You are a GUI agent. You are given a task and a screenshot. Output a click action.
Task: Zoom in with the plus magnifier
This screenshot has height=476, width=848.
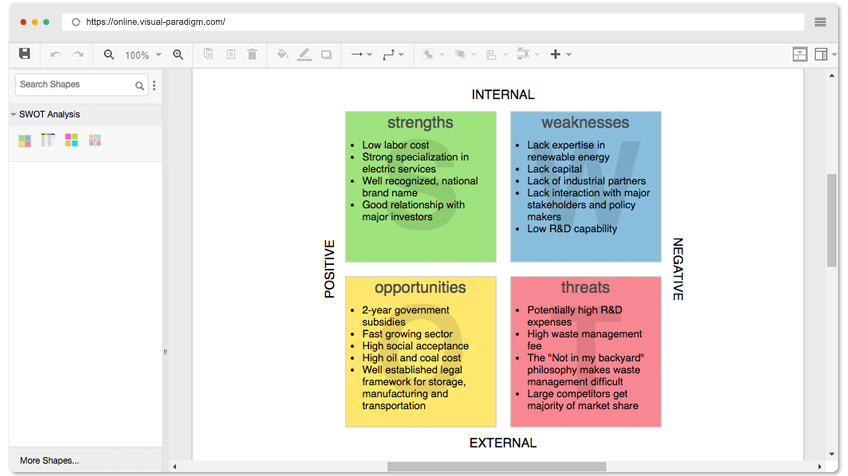[178, 55]
